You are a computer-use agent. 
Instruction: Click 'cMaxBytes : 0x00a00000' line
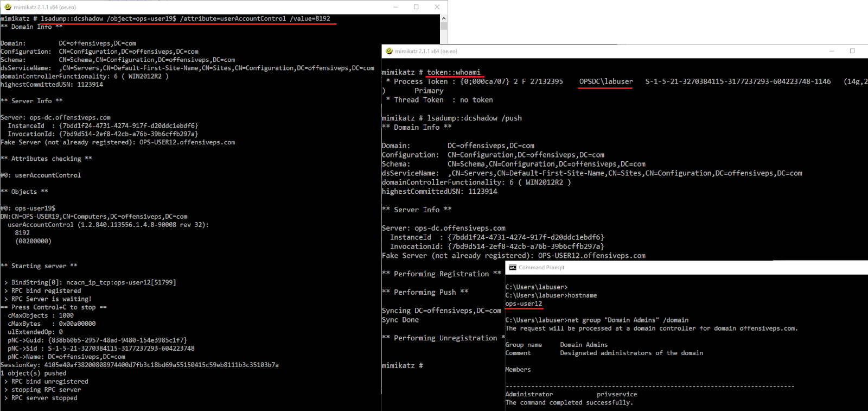(52, 324)
